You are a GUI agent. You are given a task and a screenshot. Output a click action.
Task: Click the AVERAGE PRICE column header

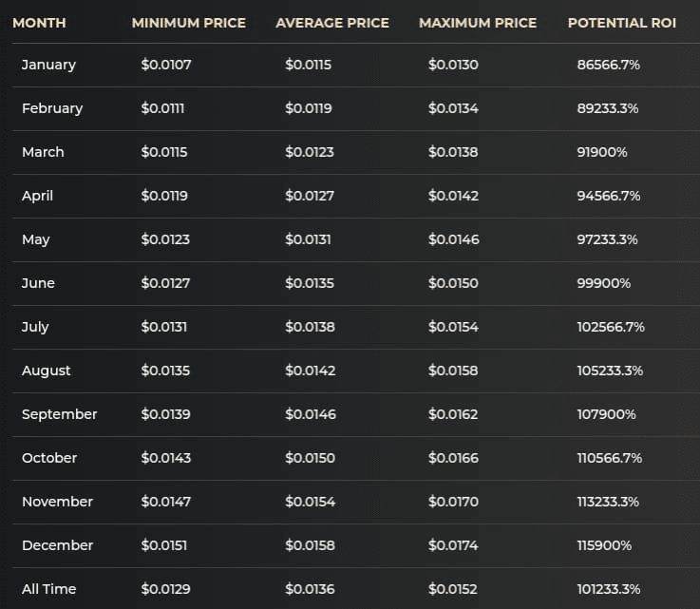pyautogui.click(x=332, y=22)
